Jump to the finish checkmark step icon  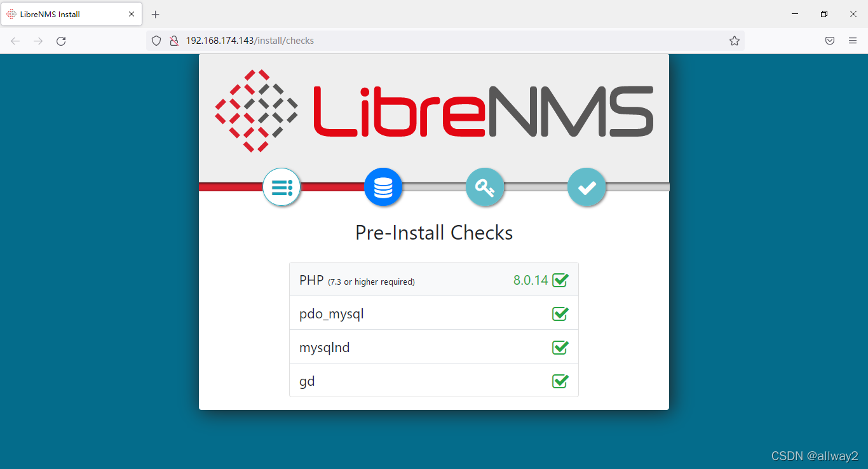pyautogui.click(x=587, y=187)
